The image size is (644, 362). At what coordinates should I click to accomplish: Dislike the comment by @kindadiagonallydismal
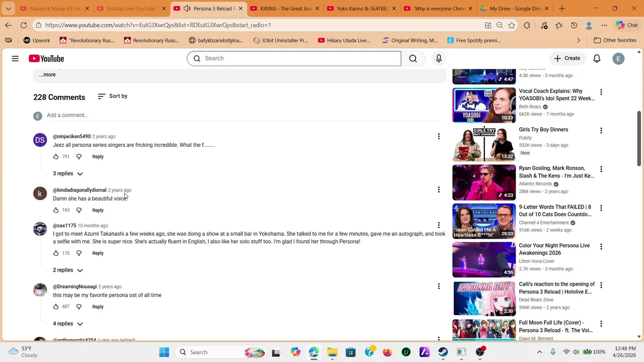coord(79,210)
